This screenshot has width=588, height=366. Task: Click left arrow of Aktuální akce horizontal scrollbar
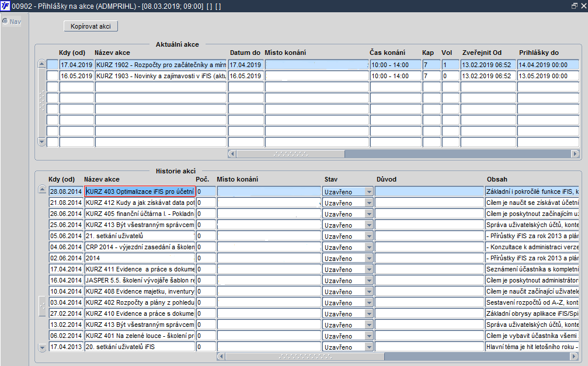click(232, 154)
